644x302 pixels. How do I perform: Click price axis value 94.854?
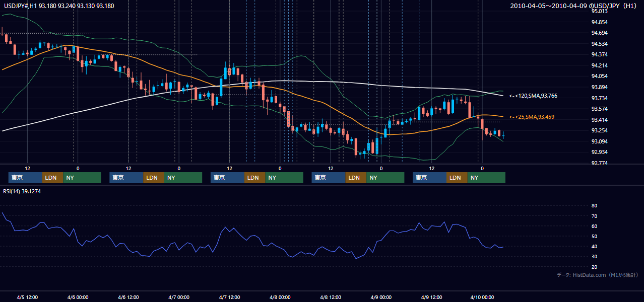[599, 22]
